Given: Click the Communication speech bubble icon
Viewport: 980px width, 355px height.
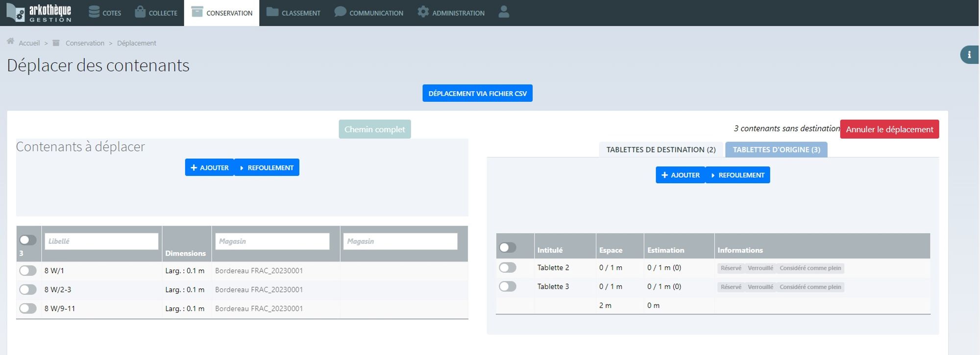Looking at the screenshot, I should [340, 12].
